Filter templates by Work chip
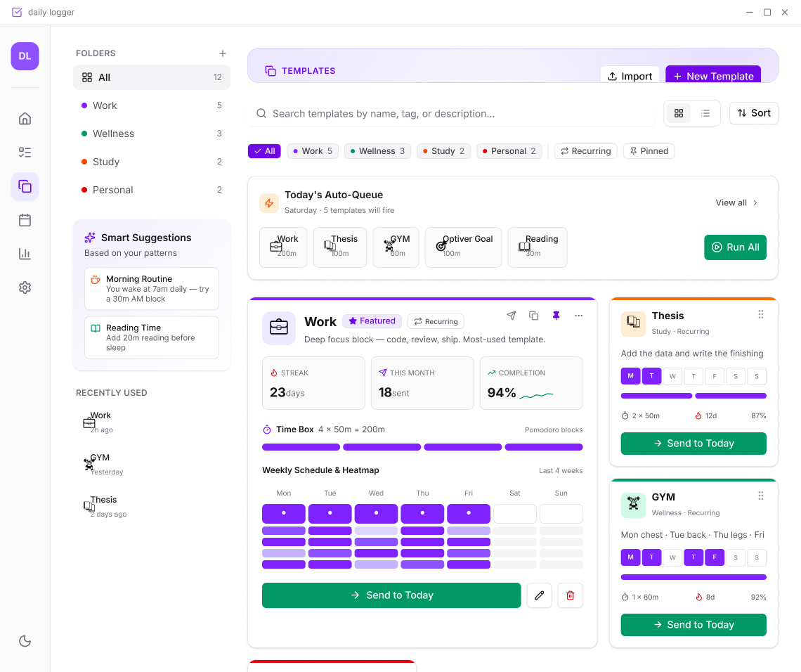 click(x=312, y=150)
